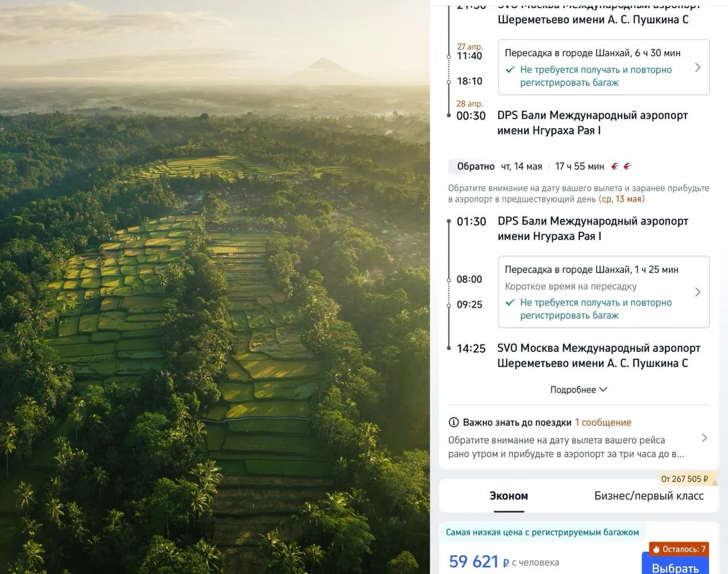
Task: Open the Shanghai 1 ч 25 мин transfer details chevron
Action: 698,292
